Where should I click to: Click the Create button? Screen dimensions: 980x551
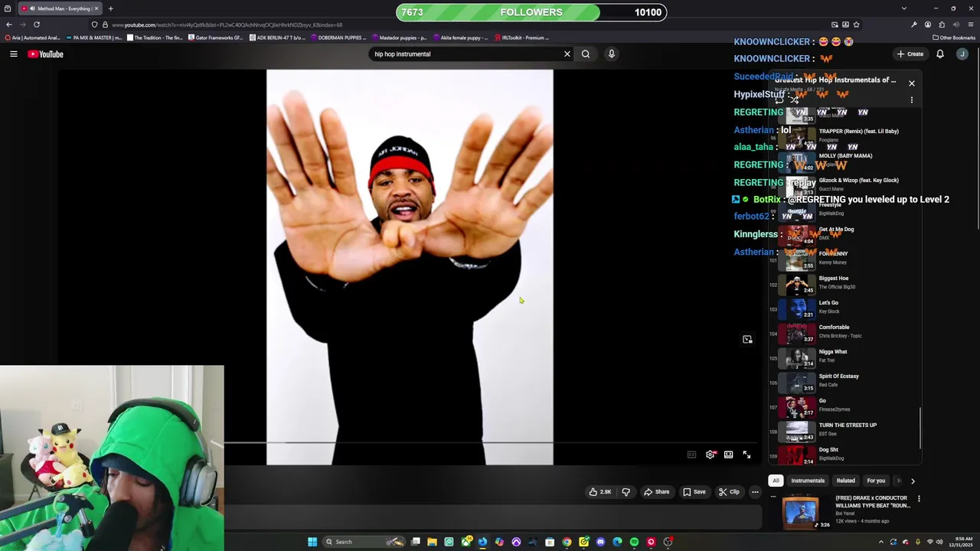pos(910,54)
